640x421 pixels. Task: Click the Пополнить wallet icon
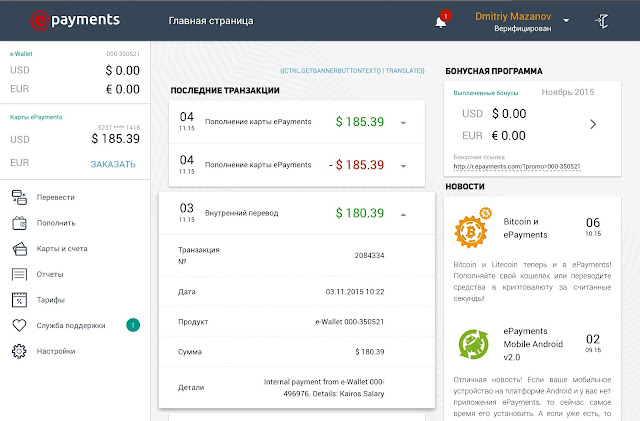[x=19, y=223]
